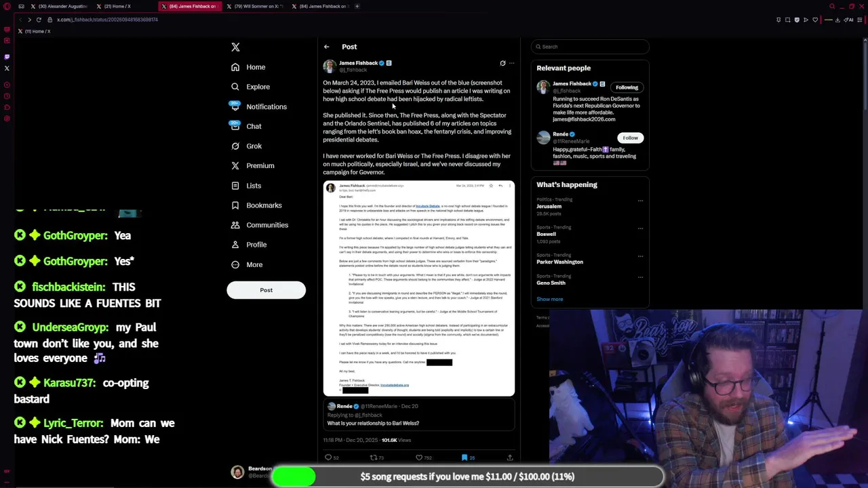
Task: Open the options menu for the Geno Smith trend
Action: [x=640, y=277]
